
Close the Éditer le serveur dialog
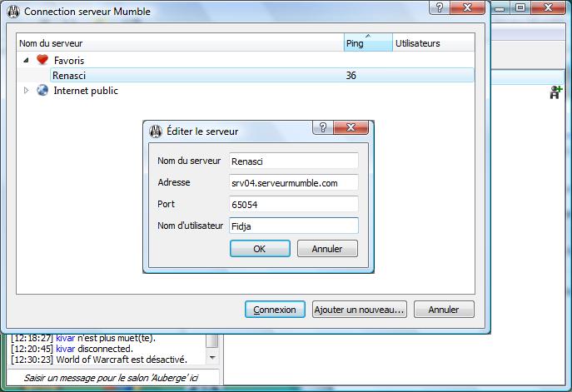click(351, 127)
